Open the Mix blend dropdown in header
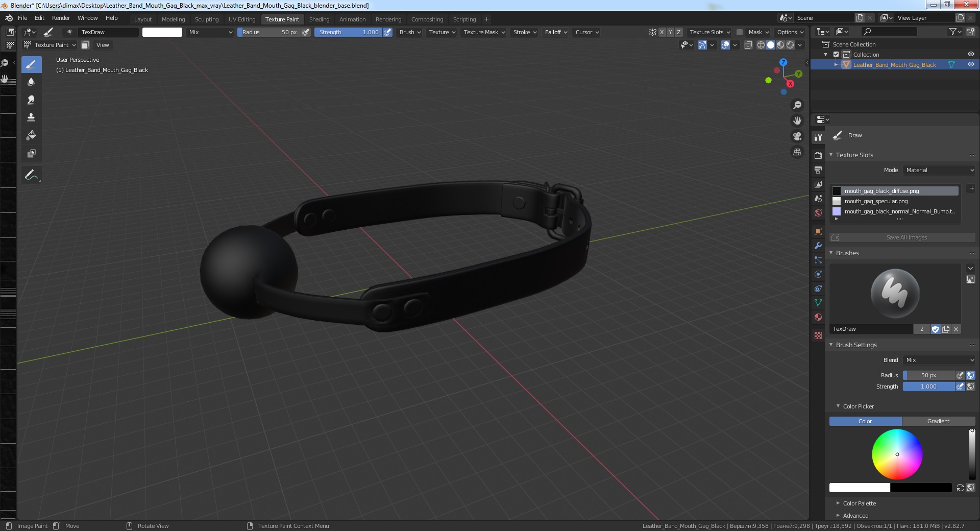Image resolution: width=980 pixels, height=531 pixels. coord(210,32)
